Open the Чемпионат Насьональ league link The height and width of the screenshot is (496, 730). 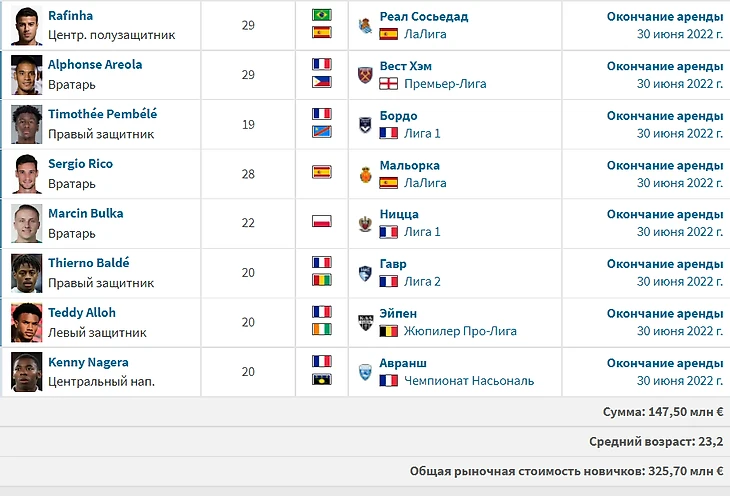point(468,381)
